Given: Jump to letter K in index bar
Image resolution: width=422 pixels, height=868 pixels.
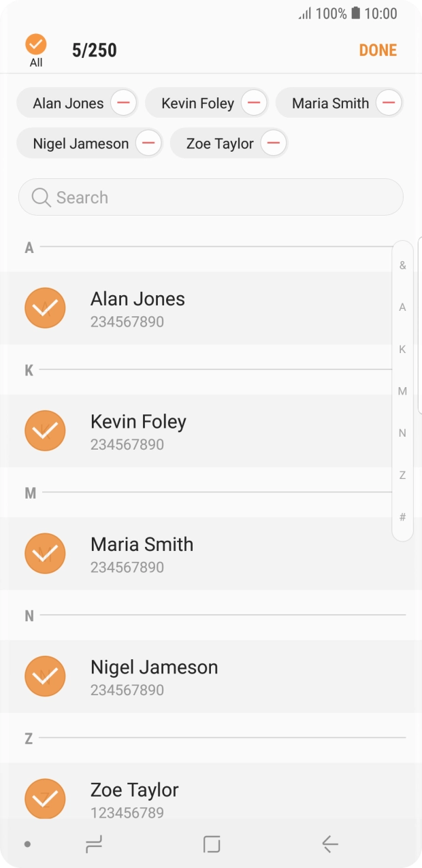Looking at the screenshot, I should click(402, 349).
